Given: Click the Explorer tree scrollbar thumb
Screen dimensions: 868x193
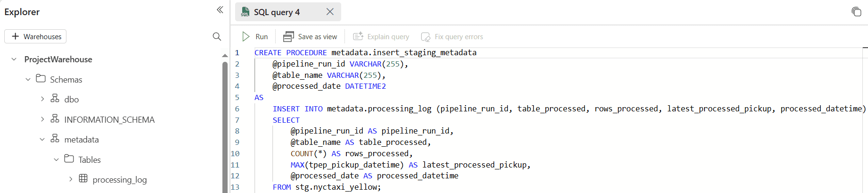Looking at the screenshot, I should (x=225, y=126).
